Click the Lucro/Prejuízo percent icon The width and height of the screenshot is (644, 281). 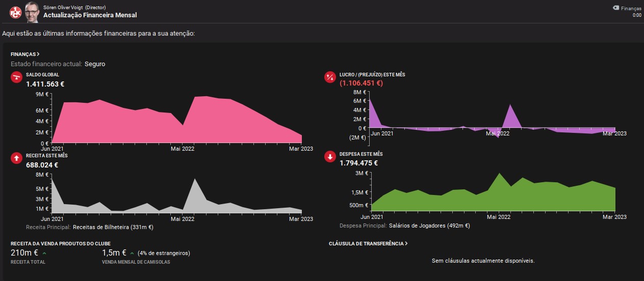[330, 77]
